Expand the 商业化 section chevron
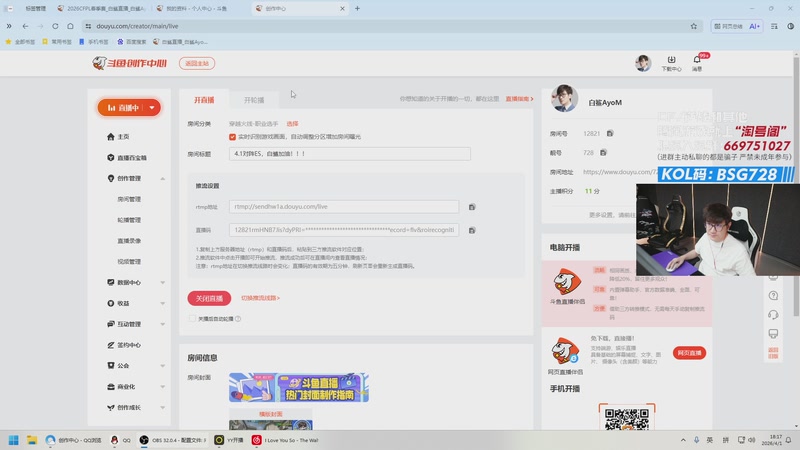Image resolution: width=800 pixels, height=450 pixels. tap(162, 386)
